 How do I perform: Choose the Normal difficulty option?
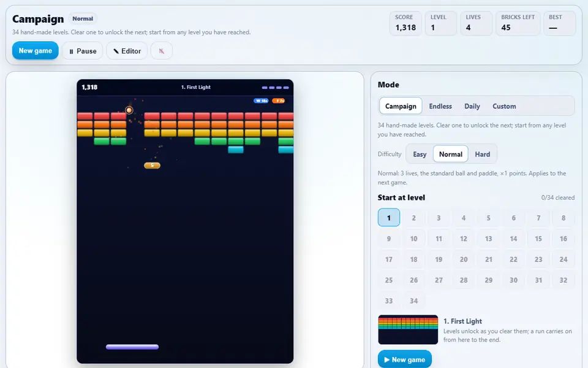pyautogui.click(x=450, y=154)
